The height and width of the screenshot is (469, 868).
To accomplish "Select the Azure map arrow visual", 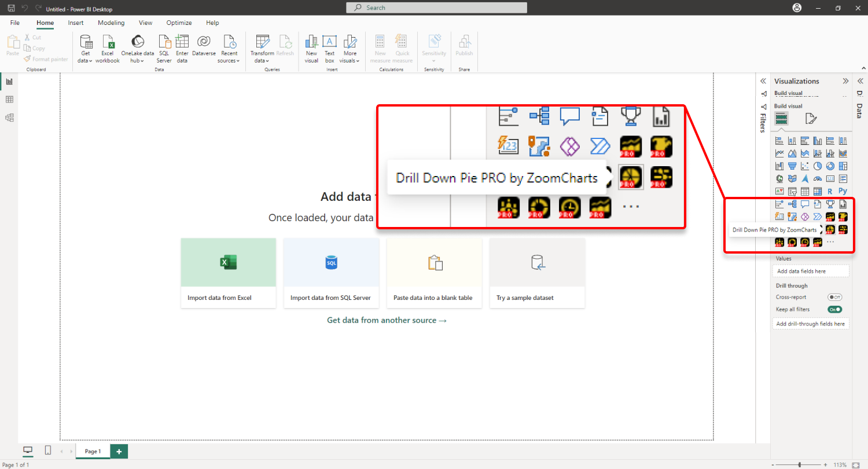I will pyautogui.click(x=805, y=179).
